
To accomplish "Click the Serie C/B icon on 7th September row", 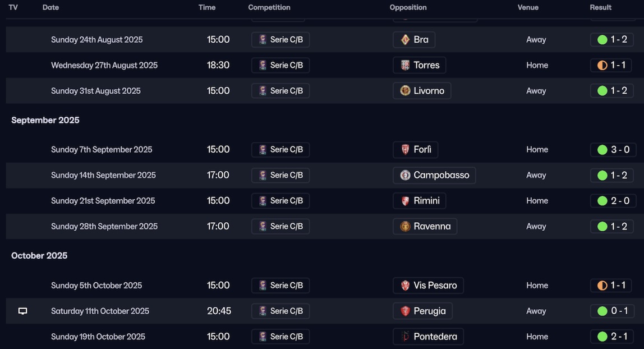I will pyautogui.click(x=263, y=150).
